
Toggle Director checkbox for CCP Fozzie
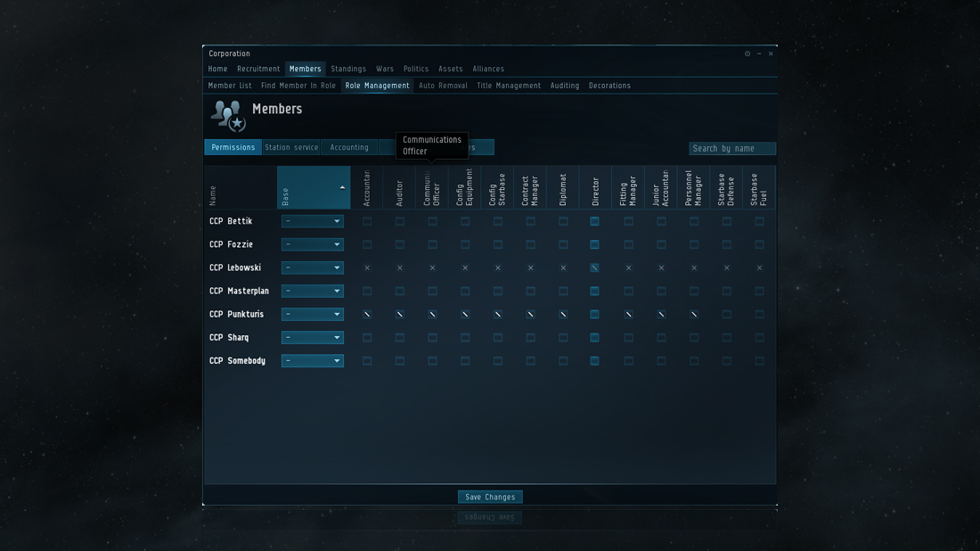pyautogui.click(x=594, y=244)
